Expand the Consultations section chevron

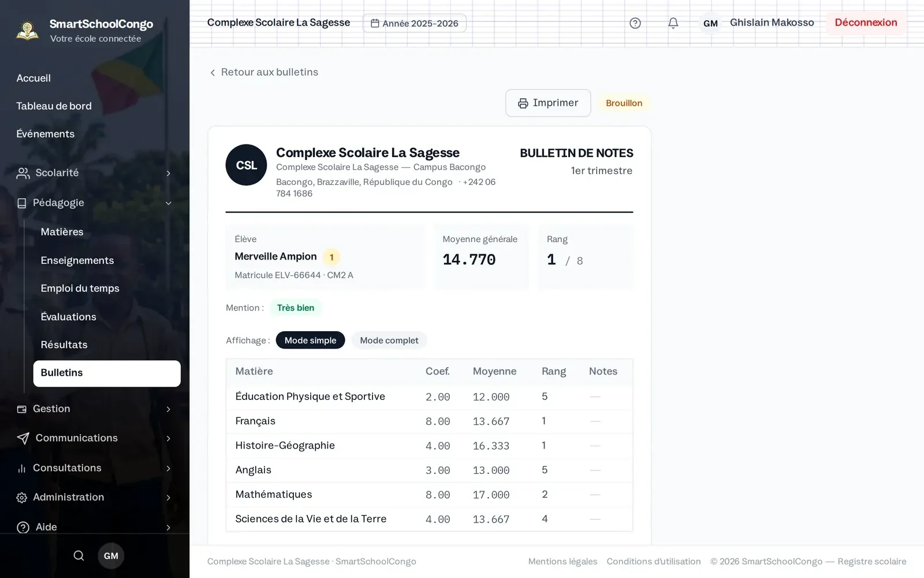click(168, 468)
